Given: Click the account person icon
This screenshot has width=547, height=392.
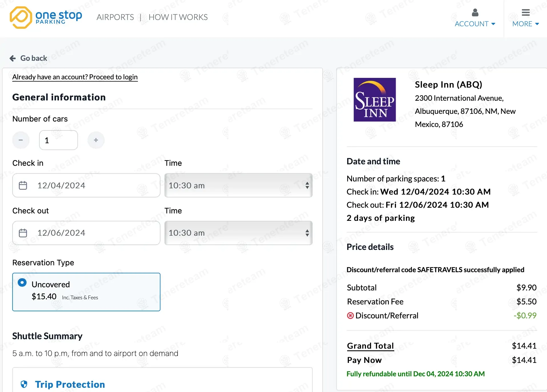Looking at the screenshot, I should [475, 13].
